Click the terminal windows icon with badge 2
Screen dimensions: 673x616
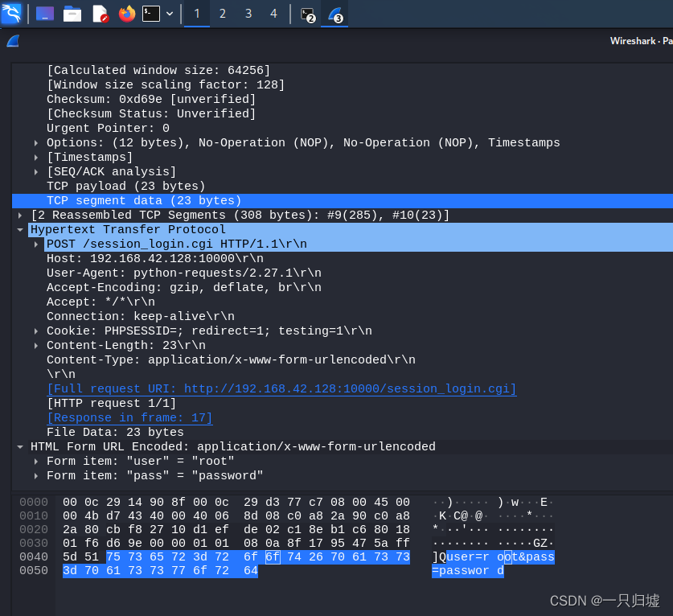(x=306, y=14)
